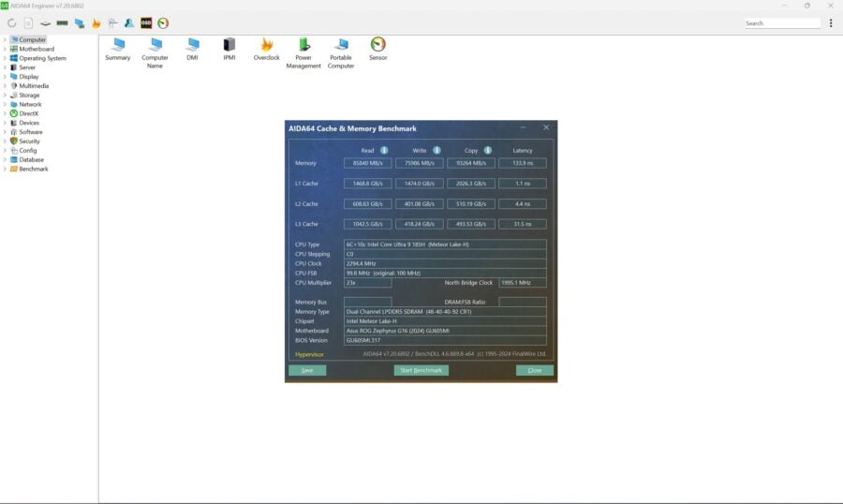Click the BIOS Version GU605MI.317 field
The width and height of the screenshot is (843, 504).
445,340
